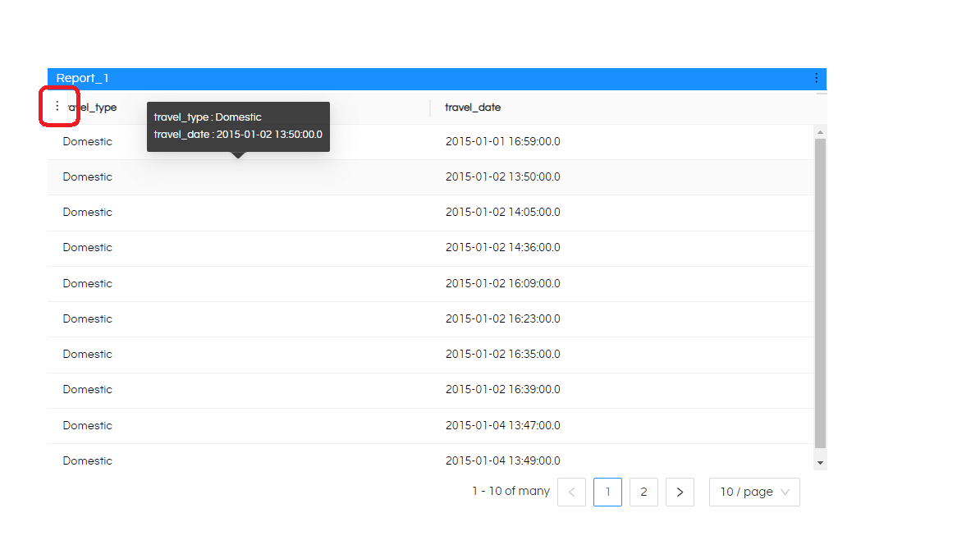The width and height of the screenshot is (980, 536).
Task: Go to the previous page
Action: point(571,492)
